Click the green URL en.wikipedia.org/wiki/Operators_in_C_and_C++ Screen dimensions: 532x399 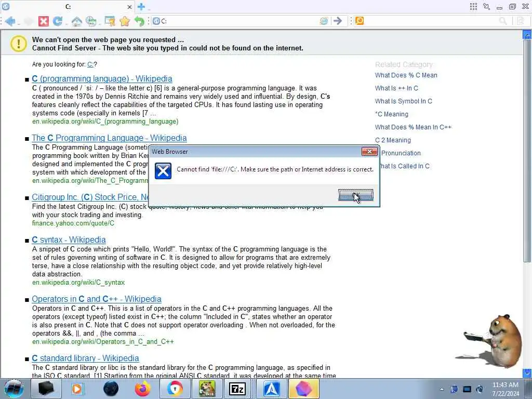coord(103,342)
